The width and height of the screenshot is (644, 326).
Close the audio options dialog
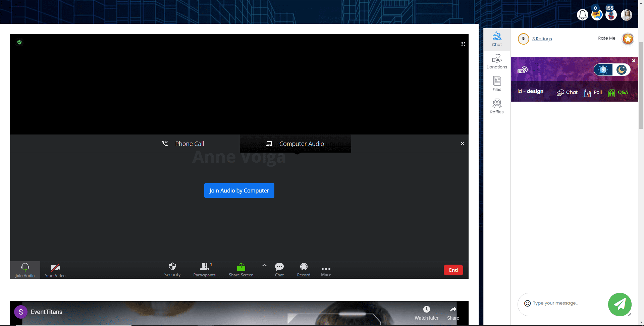coord(463,144)
